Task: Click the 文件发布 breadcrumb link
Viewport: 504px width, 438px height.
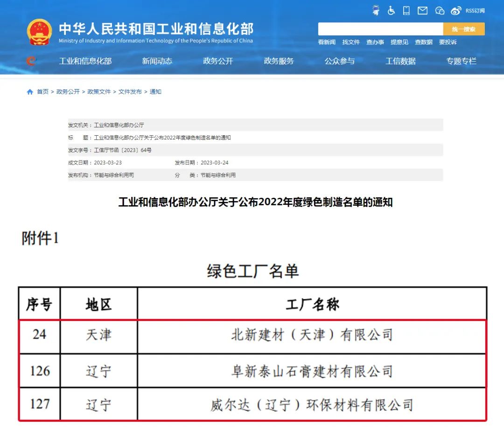Action: click(x=130, y=92)
